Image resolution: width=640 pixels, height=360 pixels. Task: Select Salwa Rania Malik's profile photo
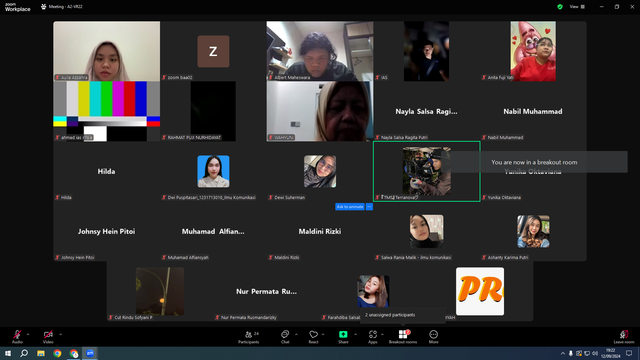click(x=427, y=231)
